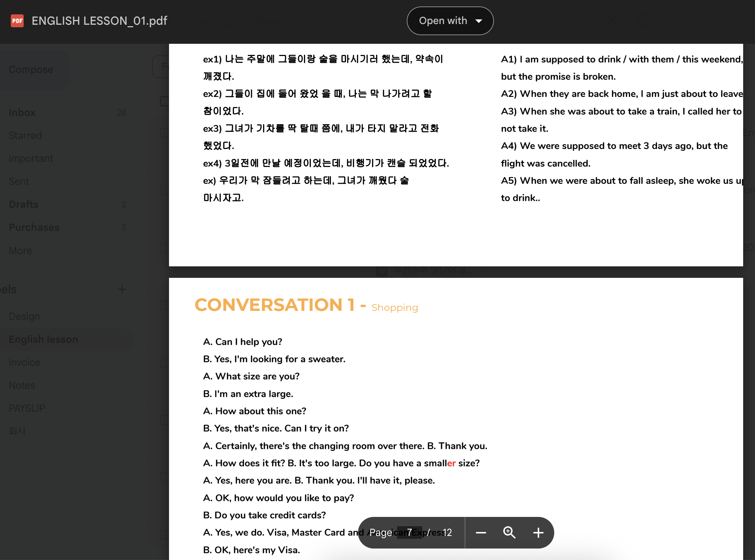This screenshot has height=560, width=755.
Task: Click the current page number field
Action: pyautogui.click(x=409, y=533)
